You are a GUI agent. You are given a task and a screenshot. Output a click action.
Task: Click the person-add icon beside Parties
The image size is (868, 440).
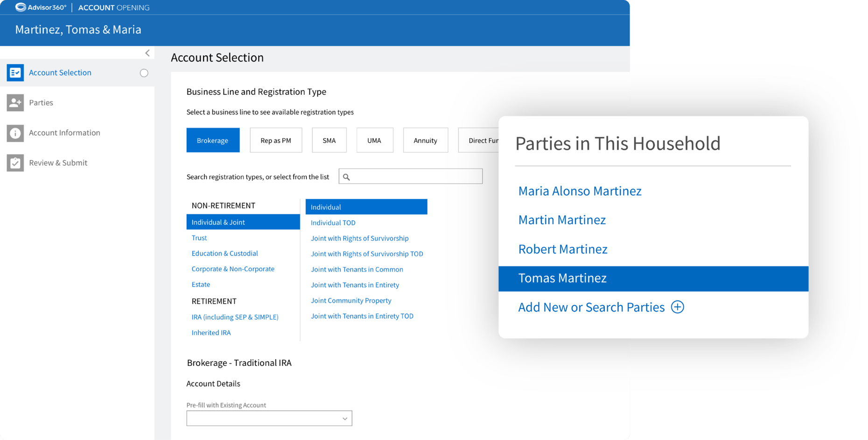[15, 102]
